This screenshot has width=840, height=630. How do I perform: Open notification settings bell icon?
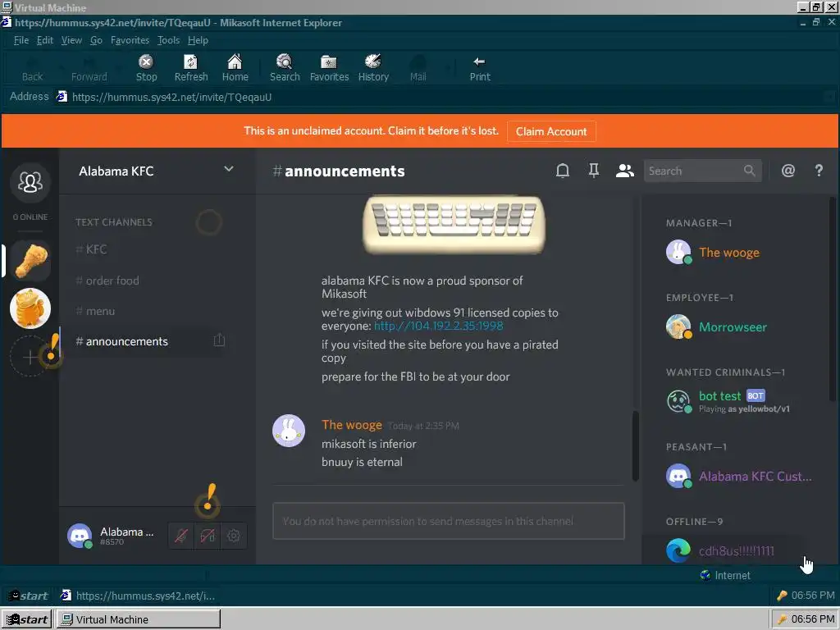pyautogui.click(x=563, y=171)
